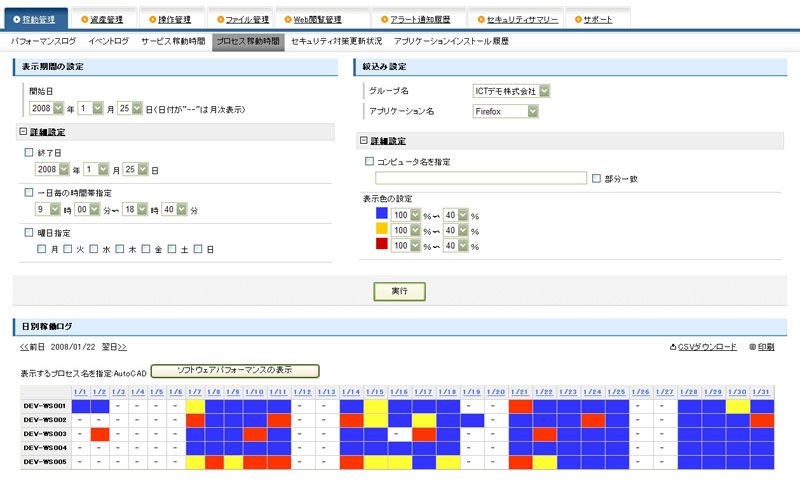This screenshot has width=800, height=492.
Task: Check the 日 (Sunday) weekday box
Action: point(198,249)
